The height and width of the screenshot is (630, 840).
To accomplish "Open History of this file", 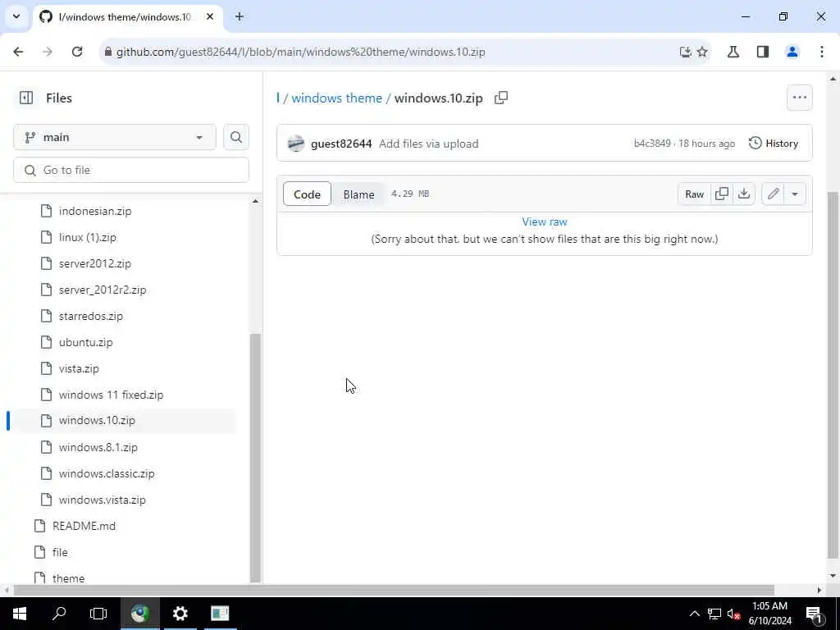I will pyautogui.click(x=773, y=143).
